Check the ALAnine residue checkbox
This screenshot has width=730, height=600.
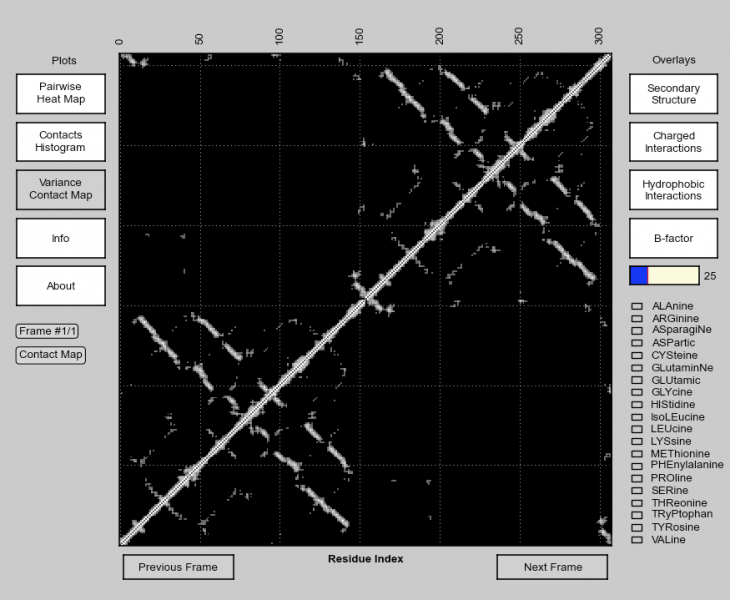click(636, 306)
